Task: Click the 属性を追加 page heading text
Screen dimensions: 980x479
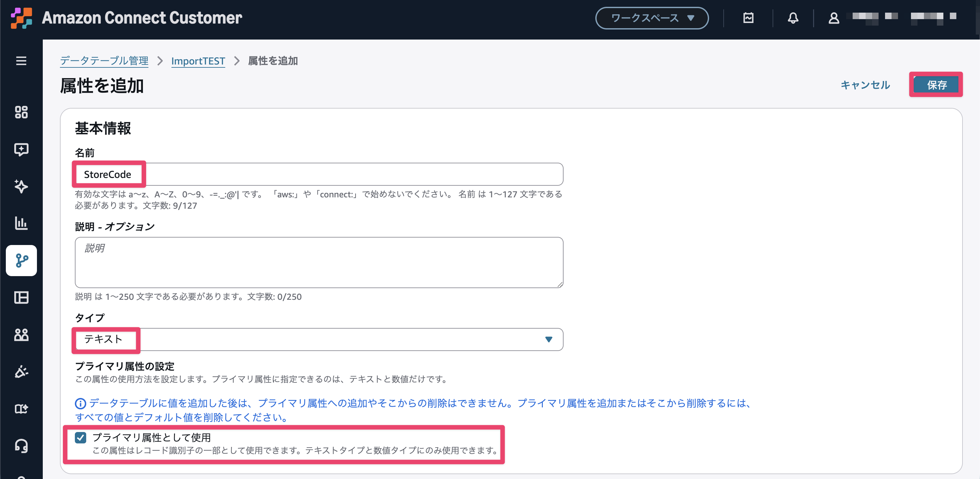Action: 101,86
